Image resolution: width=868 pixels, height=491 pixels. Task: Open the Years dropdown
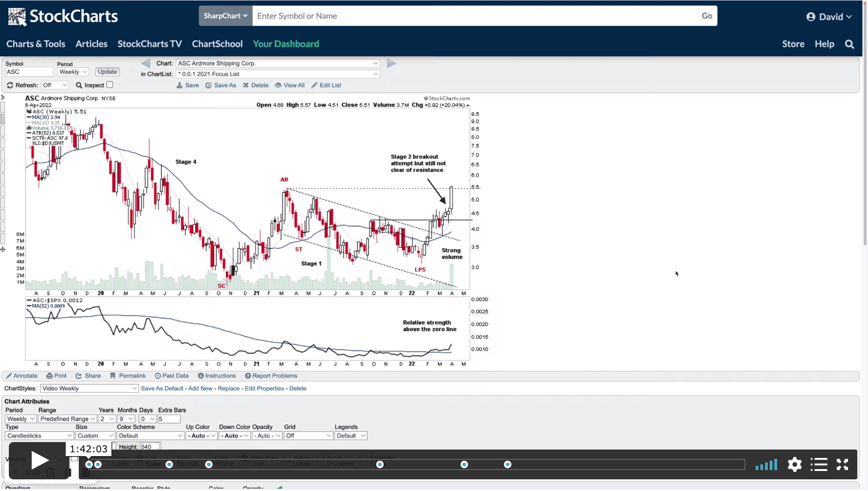[107, 419]
